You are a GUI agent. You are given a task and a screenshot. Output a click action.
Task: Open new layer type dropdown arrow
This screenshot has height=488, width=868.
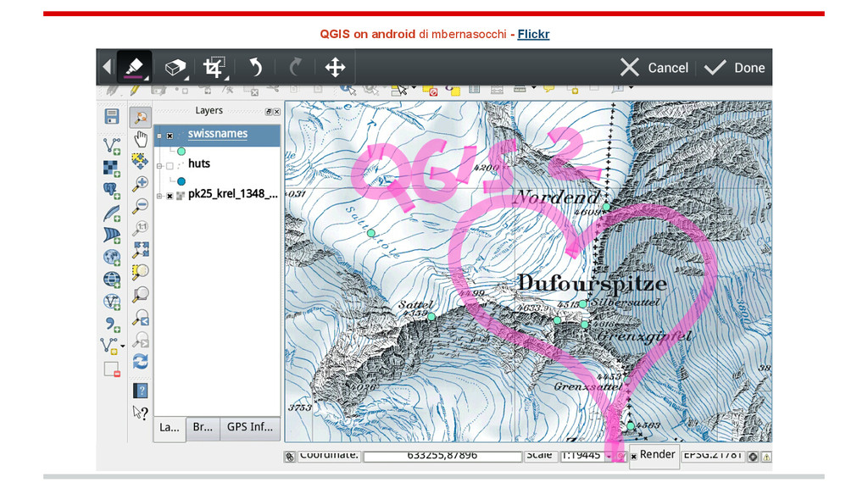click(122, 347)
